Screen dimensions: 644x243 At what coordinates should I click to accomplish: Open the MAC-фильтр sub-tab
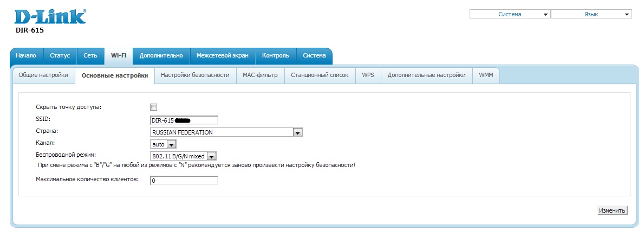click(260, 75)
